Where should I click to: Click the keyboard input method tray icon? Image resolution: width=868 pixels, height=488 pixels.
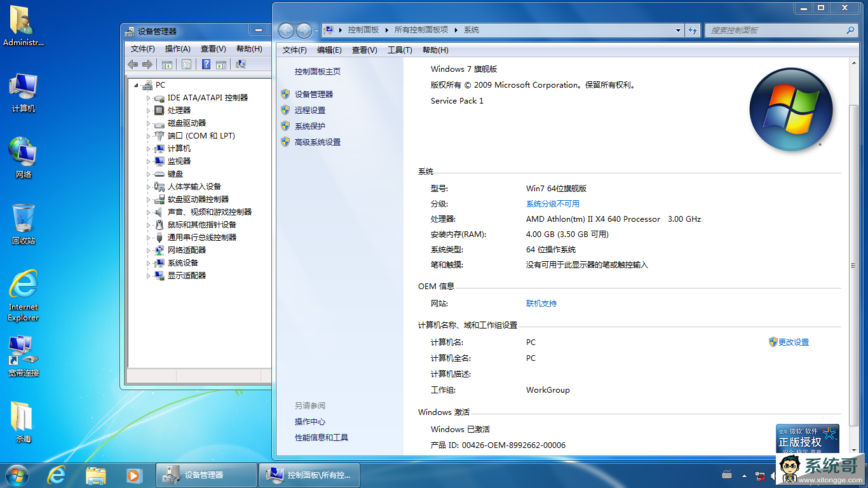[727, 475]
